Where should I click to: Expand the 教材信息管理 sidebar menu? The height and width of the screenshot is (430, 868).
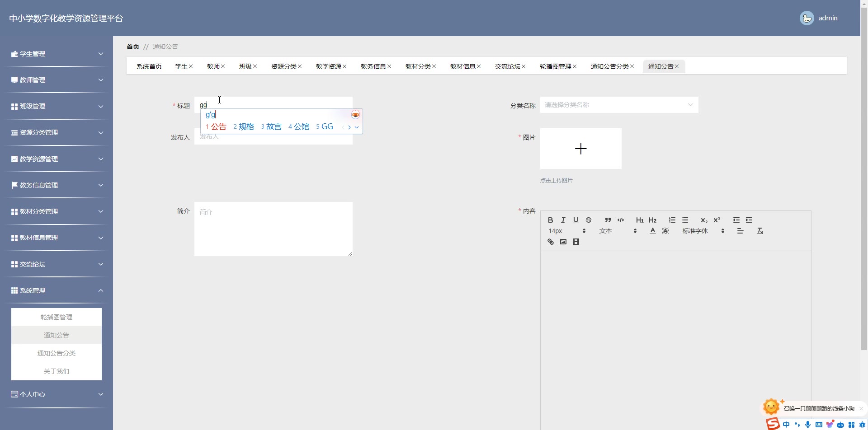[57, 238]
